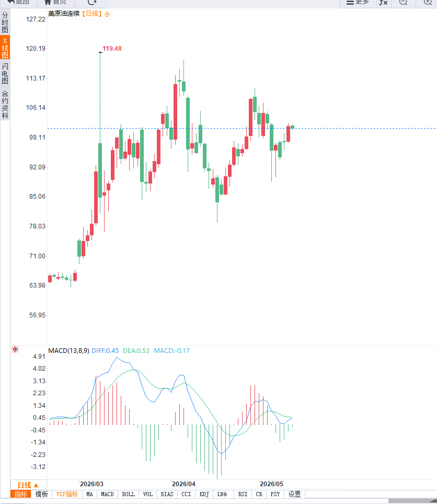Click the red MACD indicator settings icon

tap(15, 349)
